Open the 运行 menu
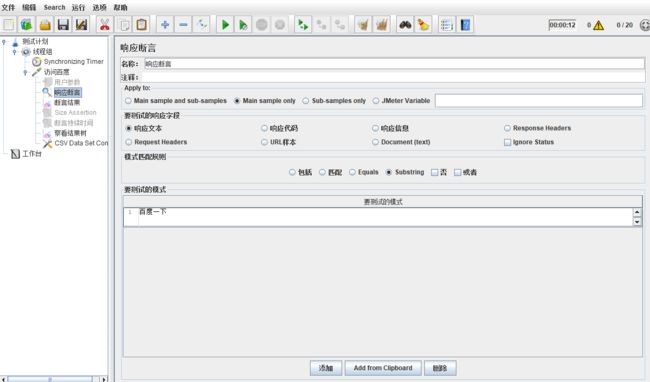The width and height of the screenshot is (650, 382). [78, 7]
